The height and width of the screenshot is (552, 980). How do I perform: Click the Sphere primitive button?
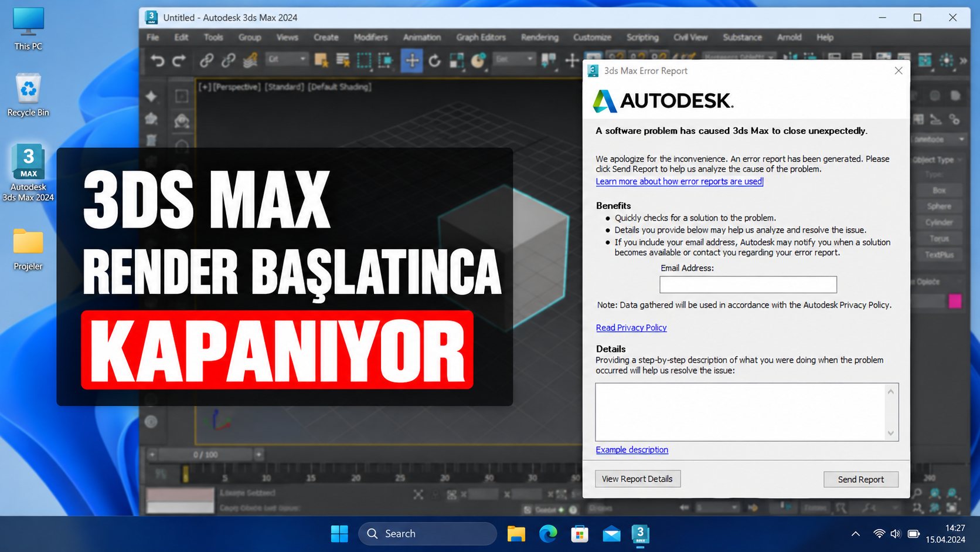pos(939,206)
